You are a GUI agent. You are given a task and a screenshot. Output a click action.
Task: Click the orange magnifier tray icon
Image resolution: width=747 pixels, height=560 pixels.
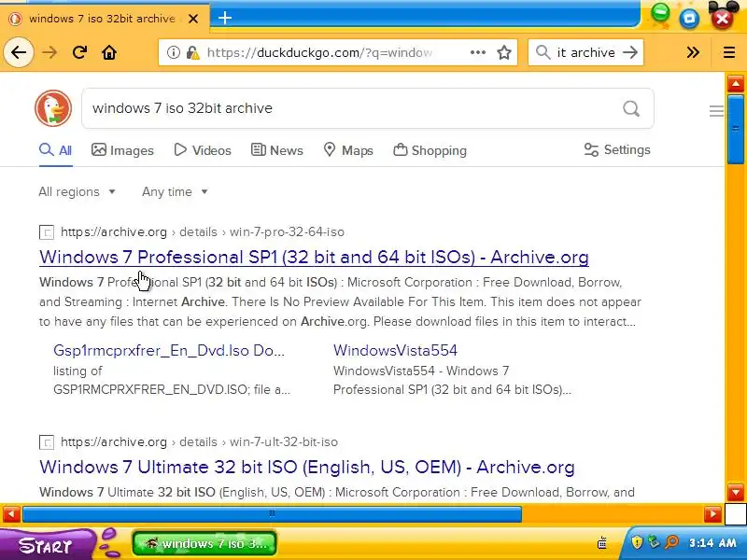tap(671, 542)
